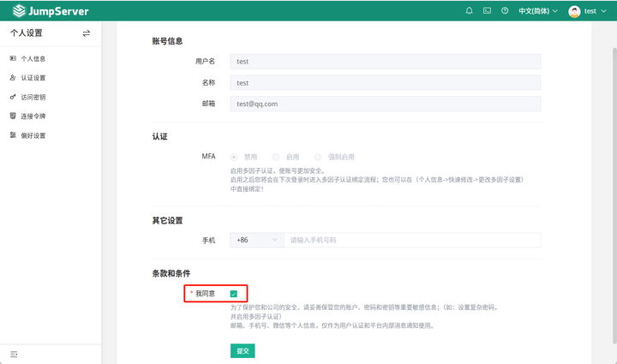Open the help question mark icon

[505, 10]
